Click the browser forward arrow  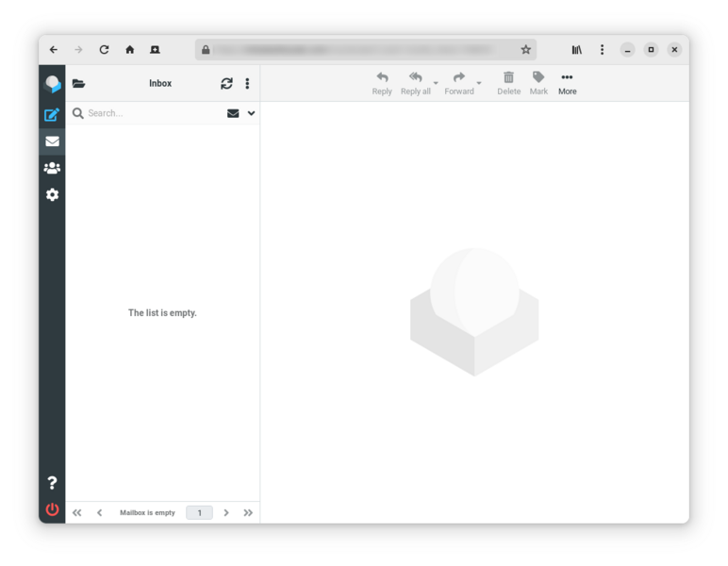(78, 50)
